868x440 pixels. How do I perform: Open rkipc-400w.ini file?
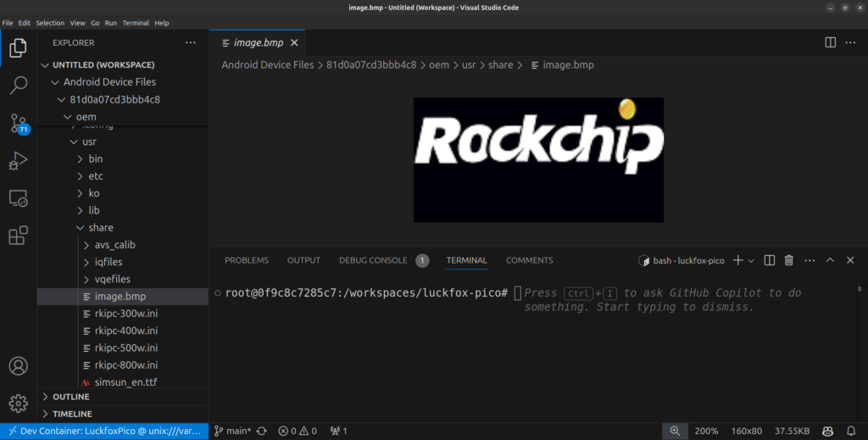click(x=122, y=331)
